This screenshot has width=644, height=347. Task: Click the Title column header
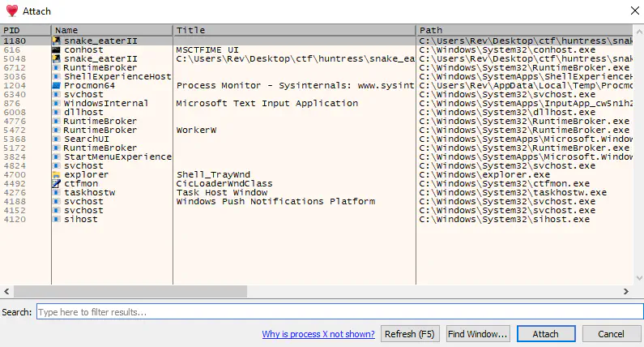tap(293, 30)
